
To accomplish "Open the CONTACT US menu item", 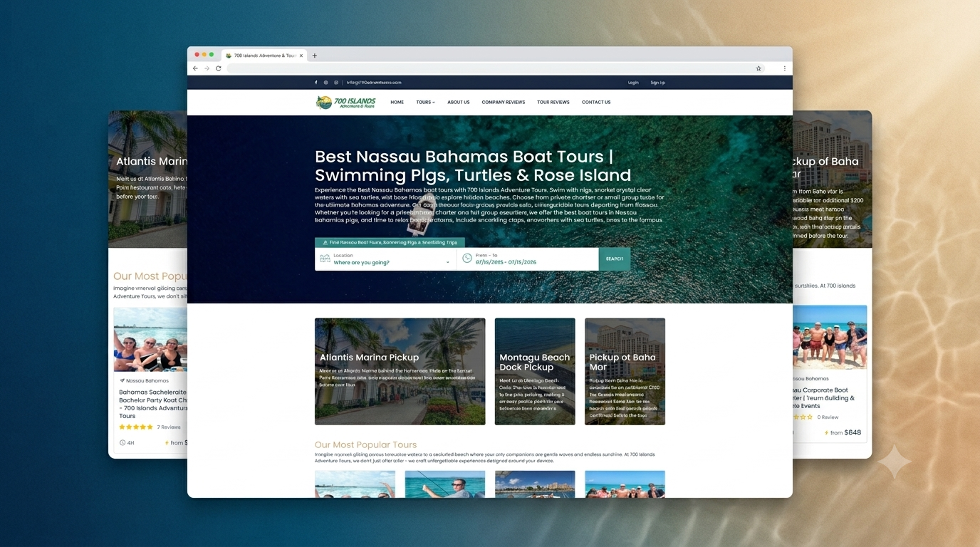I will [596, 103].
